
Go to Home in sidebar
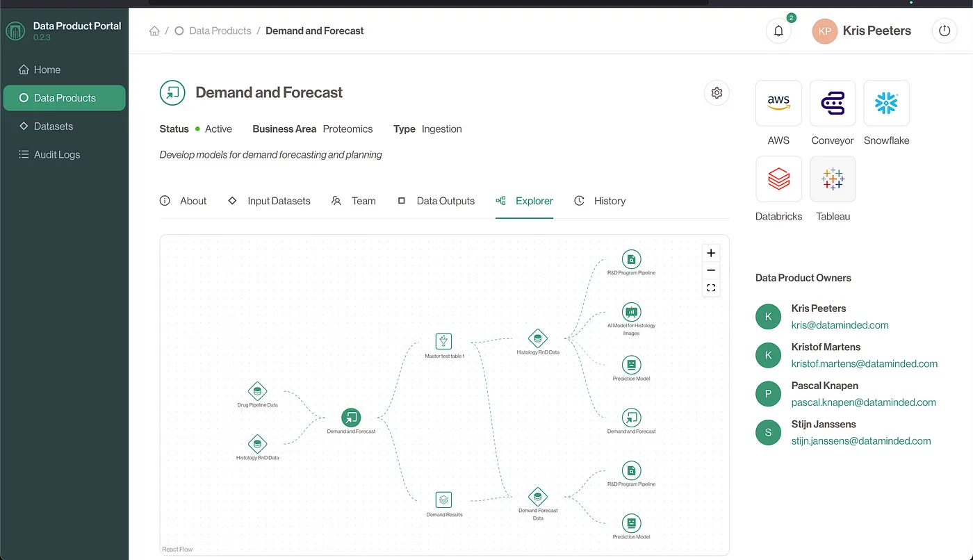pos(65,69)
